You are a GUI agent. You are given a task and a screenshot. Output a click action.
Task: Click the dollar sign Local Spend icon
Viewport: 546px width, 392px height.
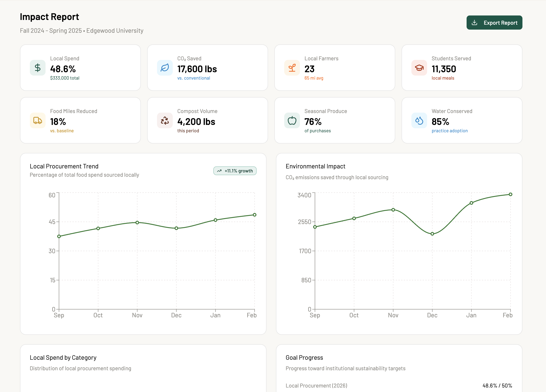pyautogui.click(x=37, y=68)
